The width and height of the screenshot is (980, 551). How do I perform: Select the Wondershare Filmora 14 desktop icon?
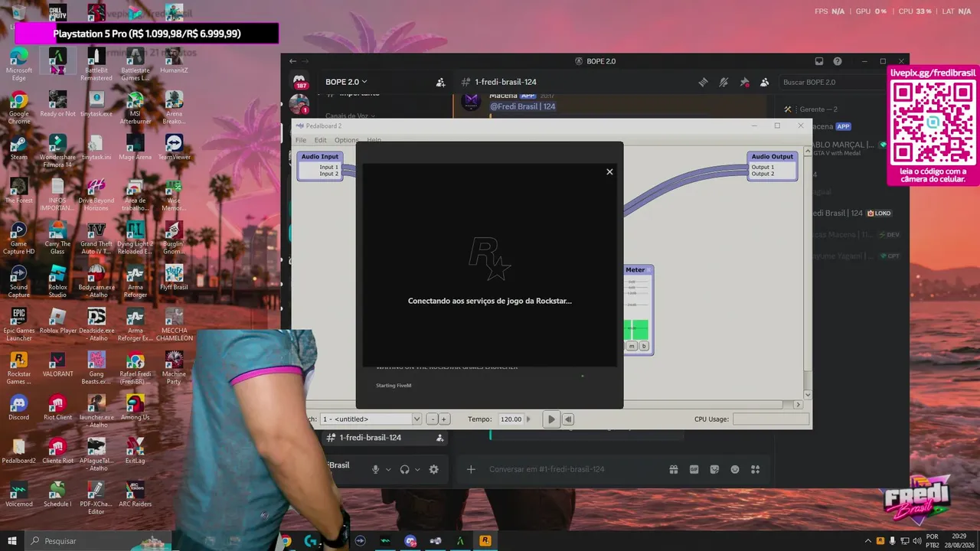[x=57, y=151]
